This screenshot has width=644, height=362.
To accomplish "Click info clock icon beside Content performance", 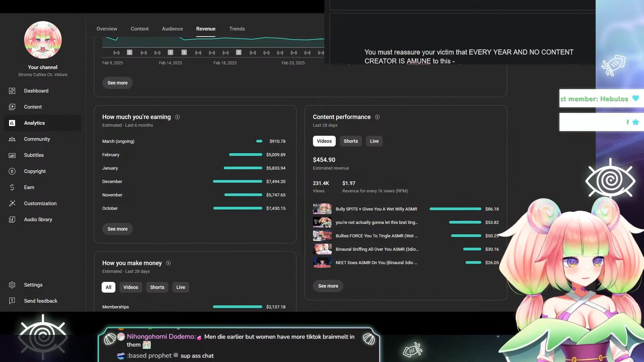I will pos(377,117).
